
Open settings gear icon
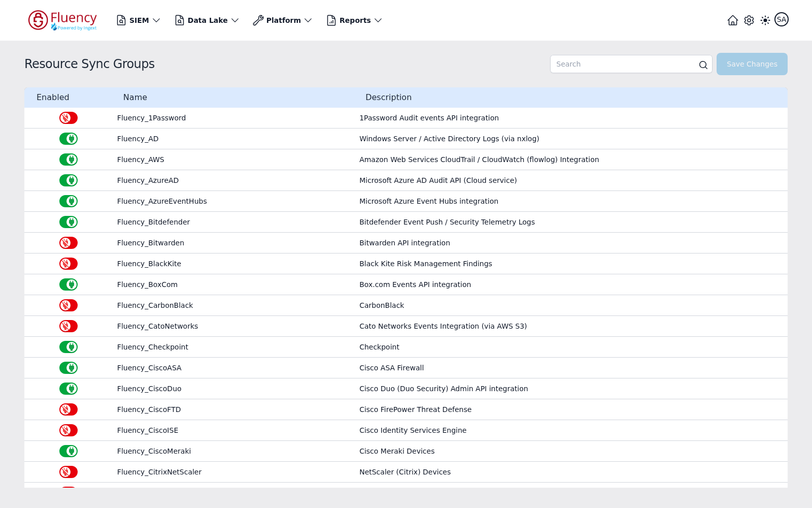click(749, 20)
